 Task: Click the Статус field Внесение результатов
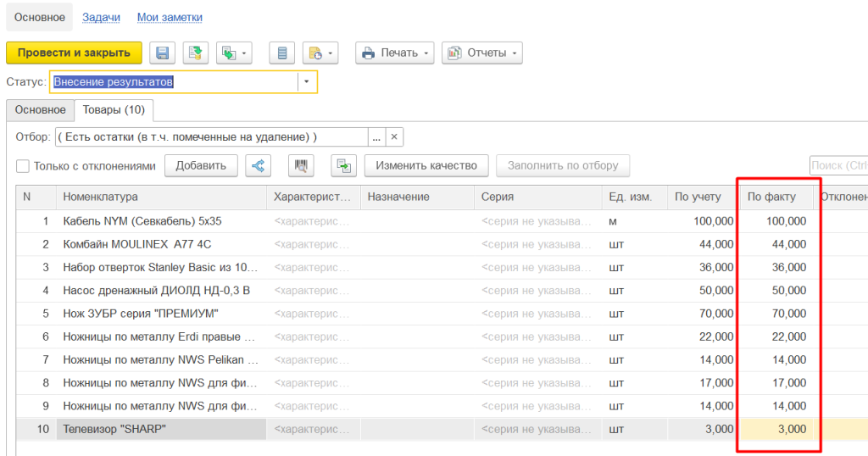point(174,82)
